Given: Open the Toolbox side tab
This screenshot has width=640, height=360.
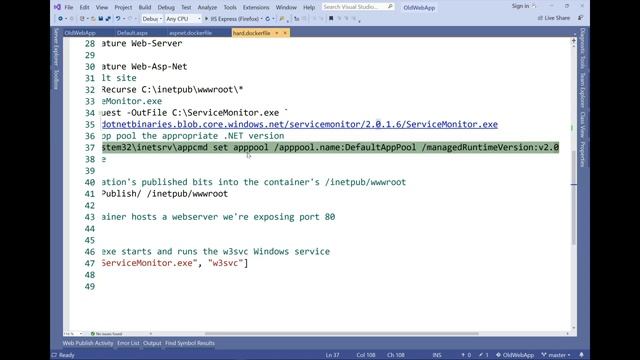Looking at the screenshot, I should point(56,80).
